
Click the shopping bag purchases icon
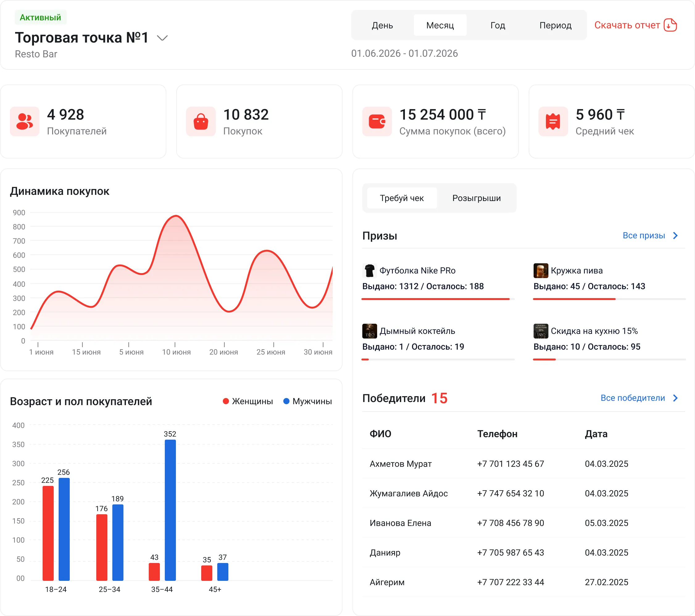pyautogui.click(x=201, y=121)
